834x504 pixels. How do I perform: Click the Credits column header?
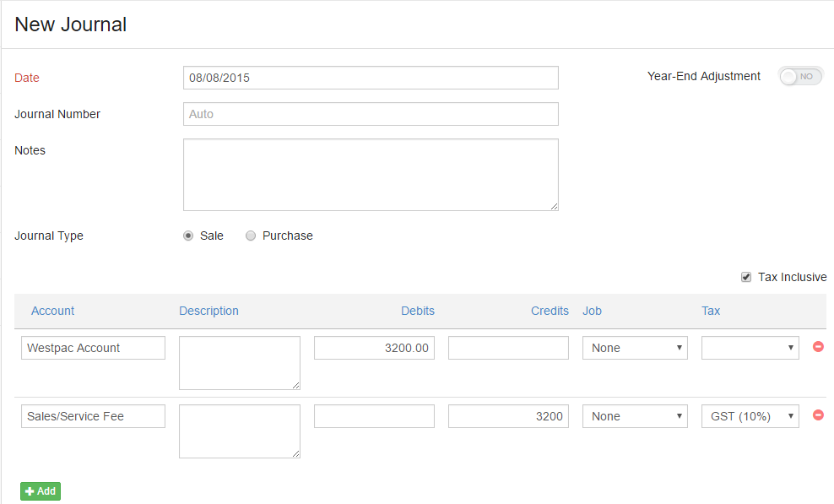(550, 311)
